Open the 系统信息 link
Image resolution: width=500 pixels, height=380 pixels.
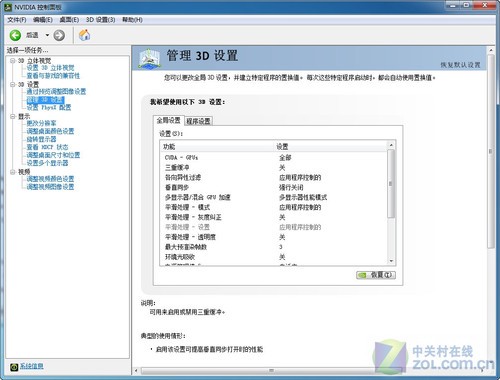(x=31, y=366)
